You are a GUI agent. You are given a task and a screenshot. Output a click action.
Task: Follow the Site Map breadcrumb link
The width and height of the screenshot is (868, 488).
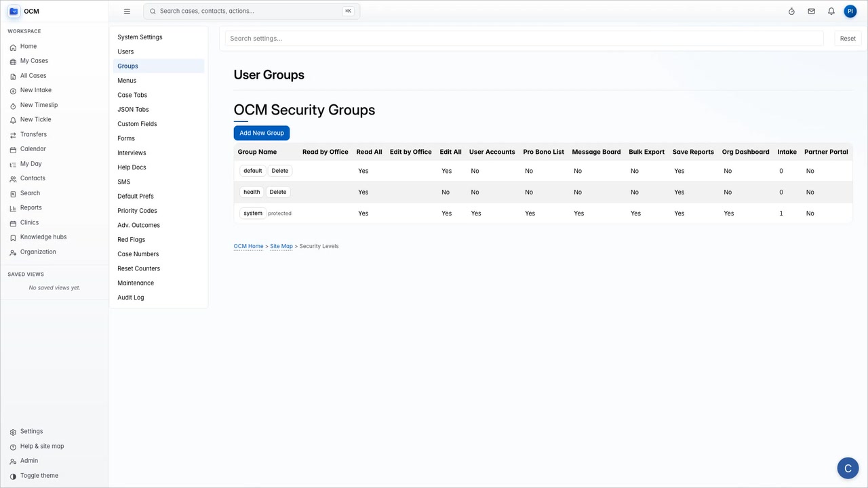click(x=281, y=246)
